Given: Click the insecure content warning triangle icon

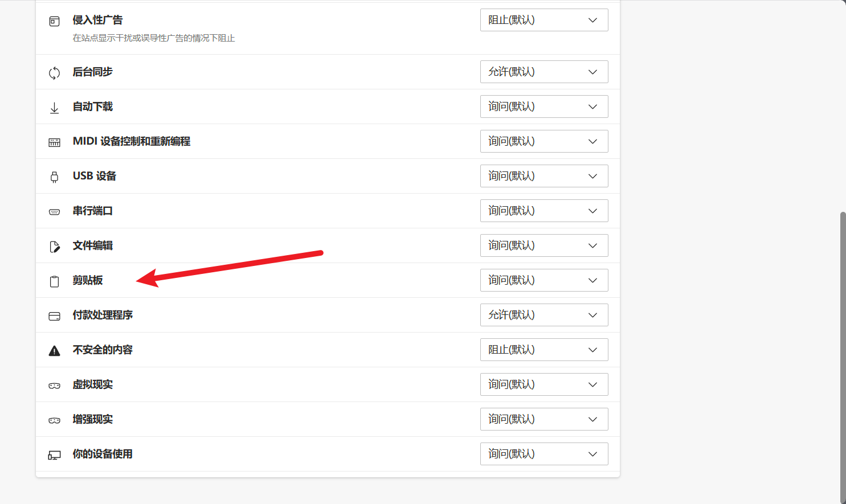Looking at the screenshot, I should click(x=54, y=351).
